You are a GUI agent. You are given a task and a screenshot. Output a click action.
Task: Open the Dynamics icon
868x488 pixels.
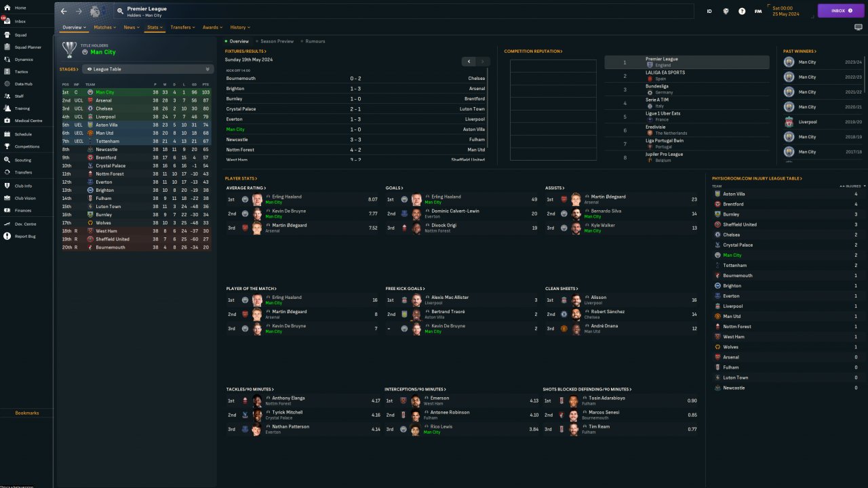(7, 59)
